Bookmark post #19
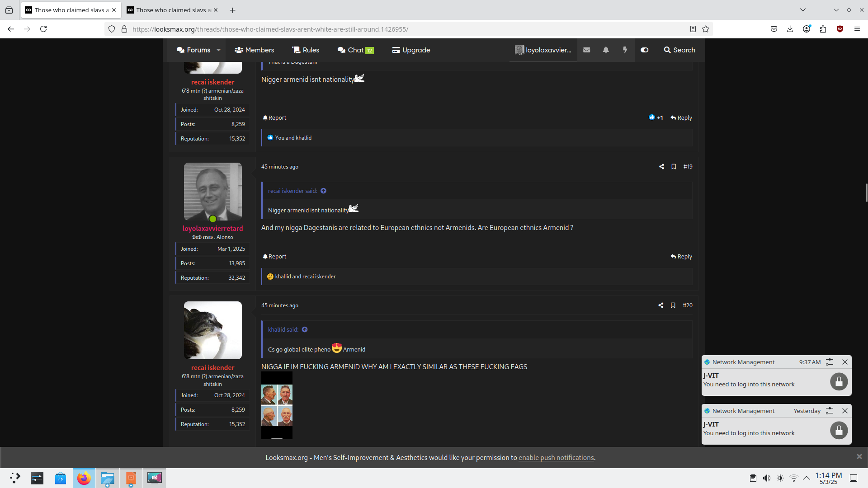Screen dimensions: 868x488 674,167
